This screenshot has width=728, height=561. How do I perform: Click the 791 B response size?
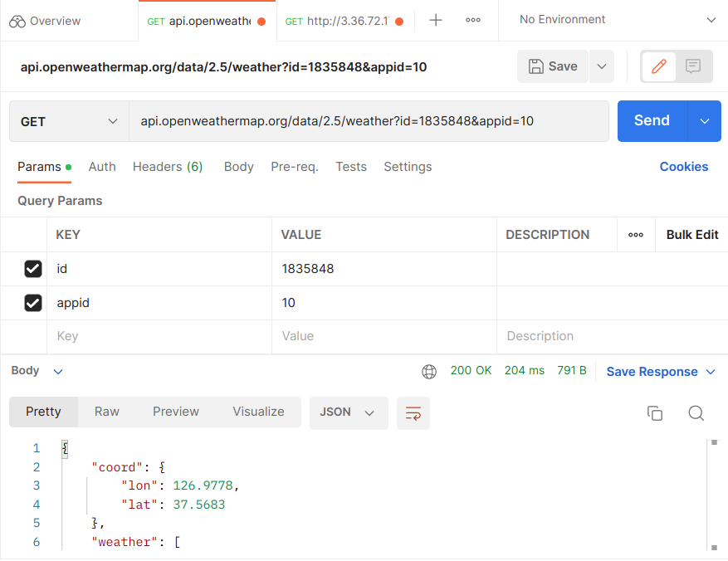[x=572, y=371]
